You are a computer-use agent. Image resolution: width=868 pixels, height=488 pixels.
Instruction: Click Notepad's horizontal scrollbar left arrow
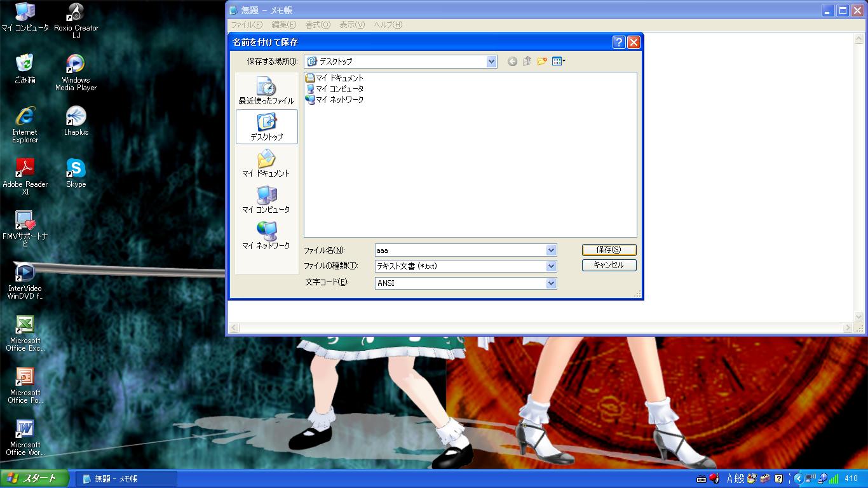[x=234, y=328]
